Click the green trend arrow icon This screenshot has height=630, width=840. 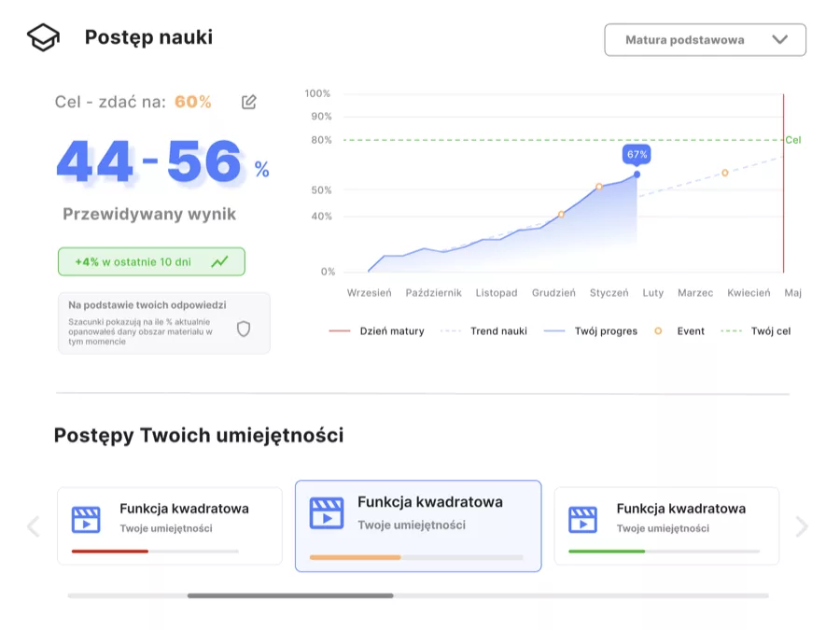(x=219, y=262)
